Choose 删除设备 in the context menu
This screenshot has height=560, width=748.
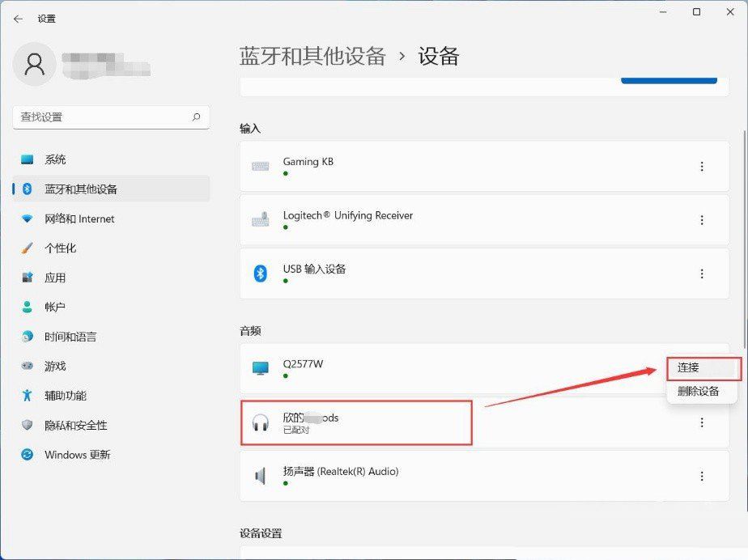[702, 392]
